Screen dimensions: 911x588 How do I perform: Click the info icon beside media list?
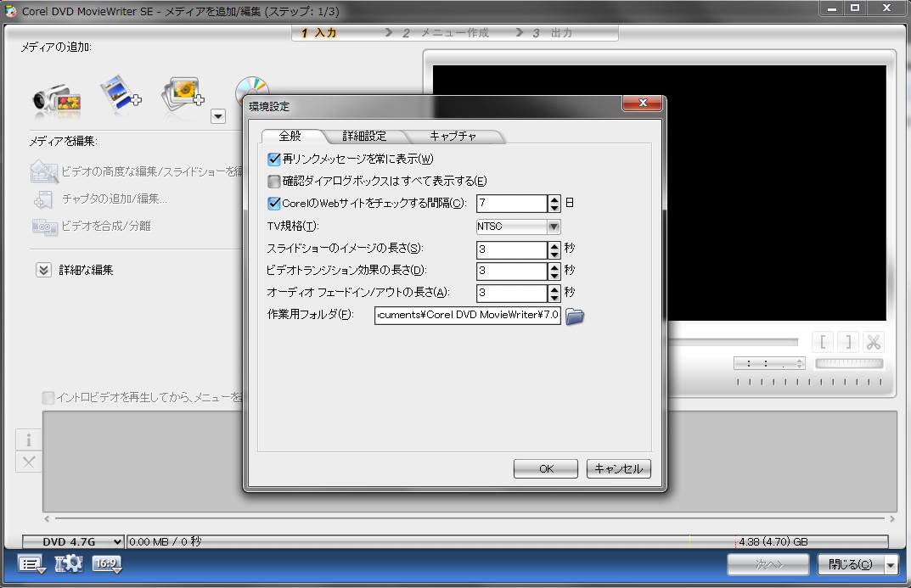pyautogui.click(x=29, y=440)
